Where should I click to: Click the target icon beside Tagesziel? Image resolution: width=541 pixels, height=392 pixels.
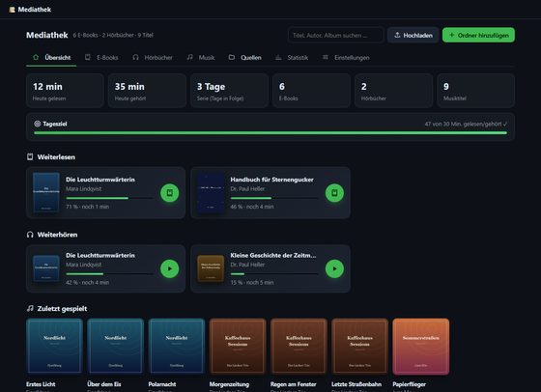pyautogui.click(x=38, y=124)
